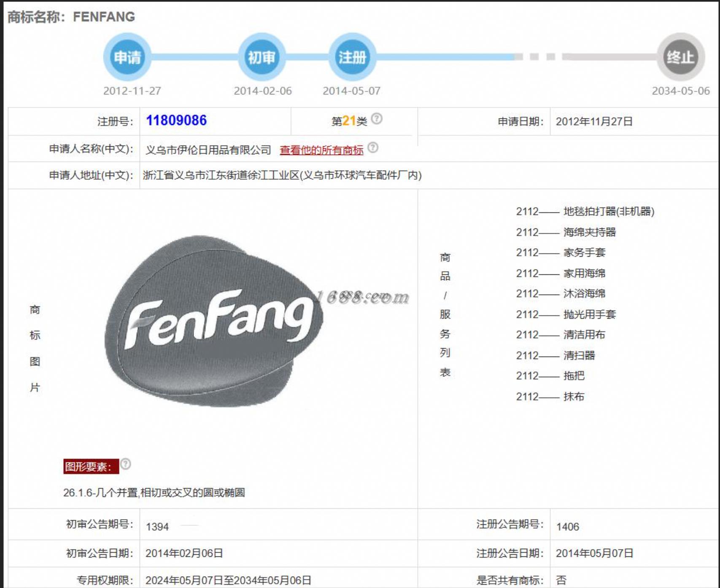This screenshot has width=720, height=588.
Task: Click goods item 家用海绵
Action: click(584, 273)
